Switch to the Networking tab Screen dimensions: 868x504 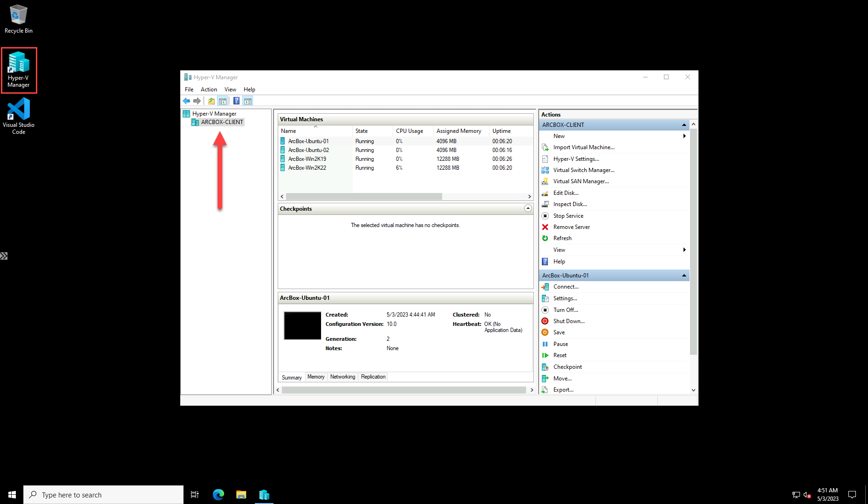(342, 377)
